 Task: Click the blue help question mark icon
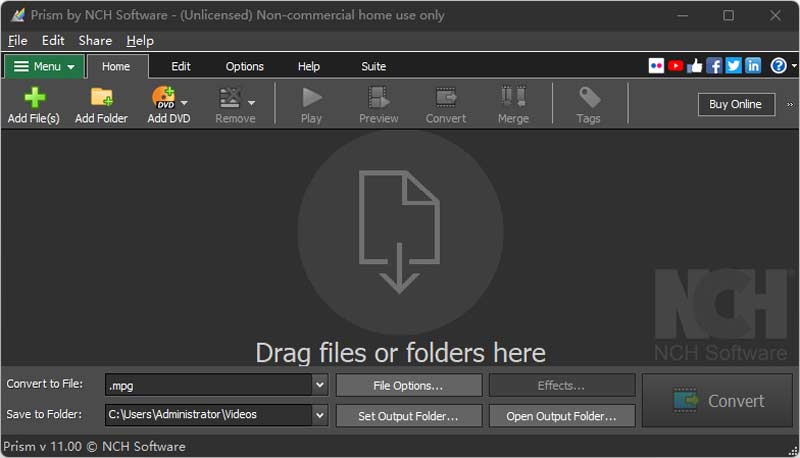[x=779, y=66]
